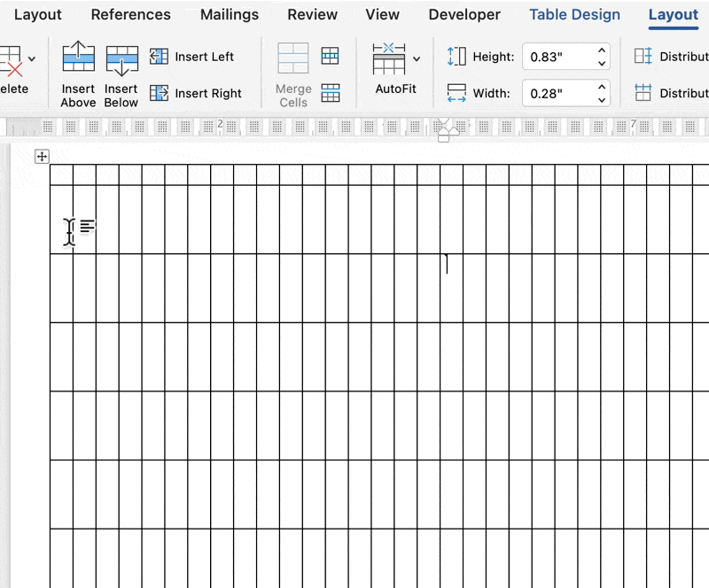Click the Distribute Columns label
The width and height of the screenshot is (709, 588).
[x=683, y=93]
